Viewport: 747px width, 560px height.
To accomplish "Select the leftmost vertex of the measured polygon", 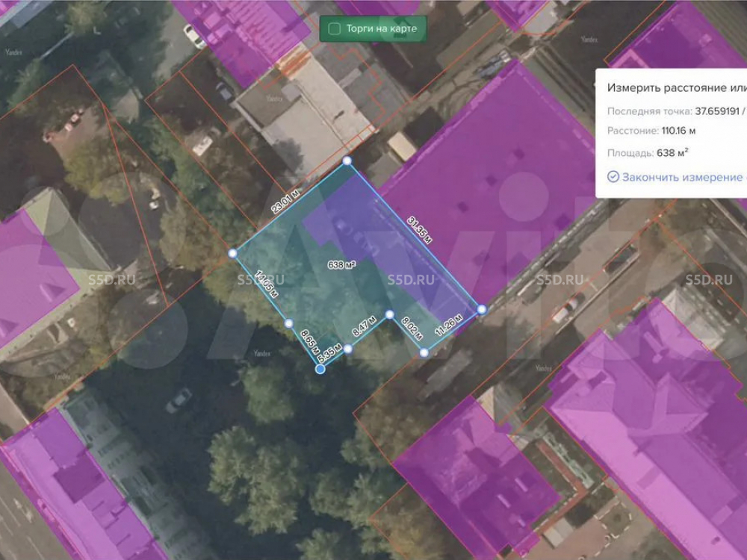I will pos(232,253).
